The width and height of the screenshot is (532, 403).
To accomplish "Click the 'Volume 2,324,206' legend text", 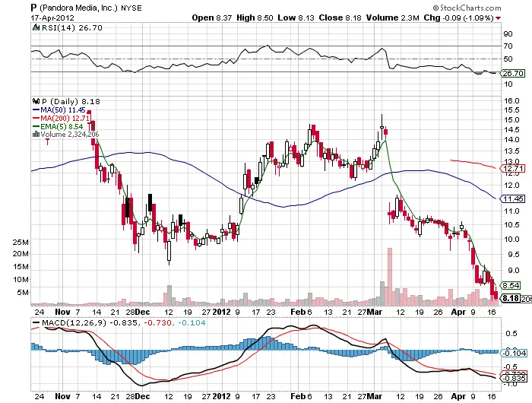I will pos(70,134).
